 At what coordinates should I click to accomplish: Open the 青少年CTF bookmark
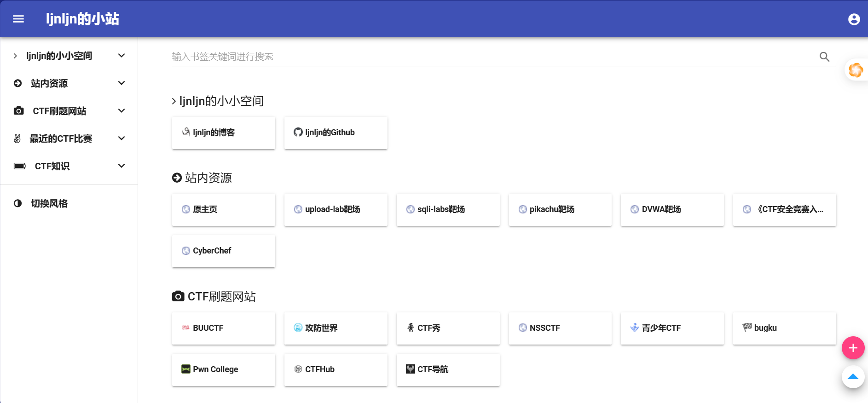tap(672, 328)
